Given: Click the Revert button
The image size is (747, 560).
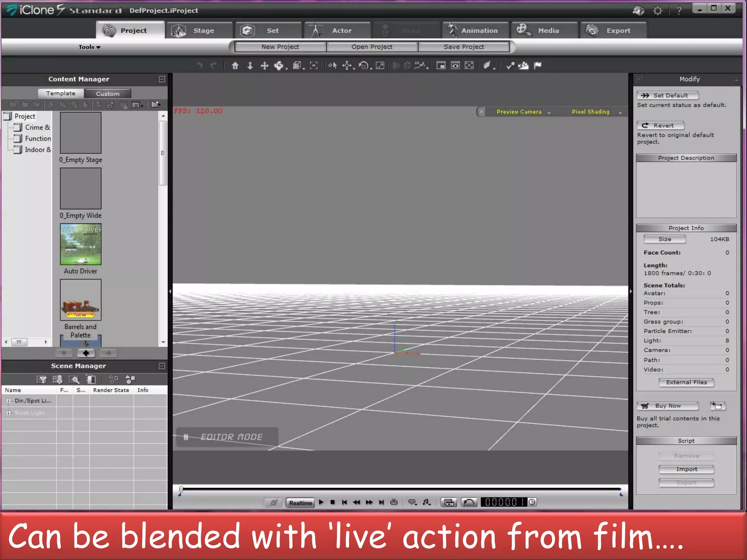Looking at the screenshot, I should 660,125.
